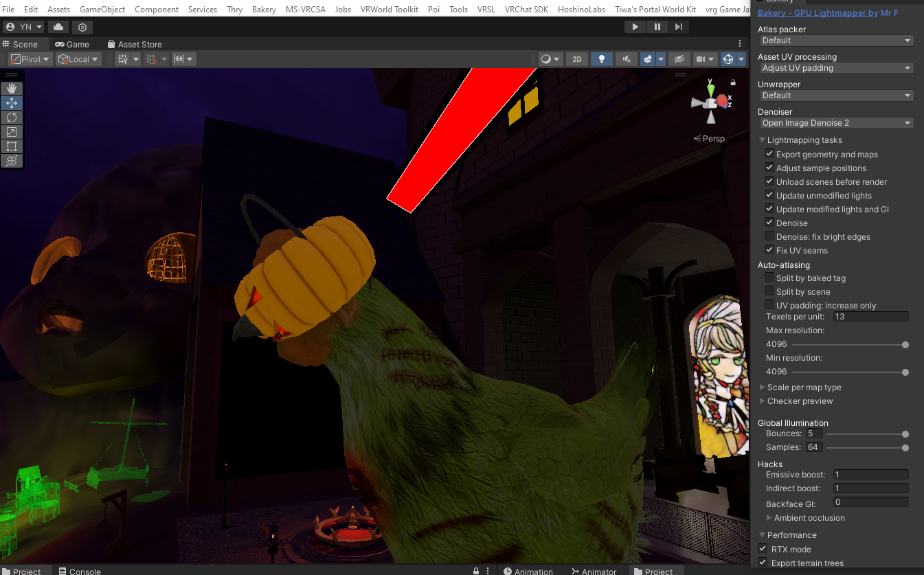The image size is (924, 575).
Task: Open Bakery - GPU Lightmapper link
Action: (x=828, y=13)
